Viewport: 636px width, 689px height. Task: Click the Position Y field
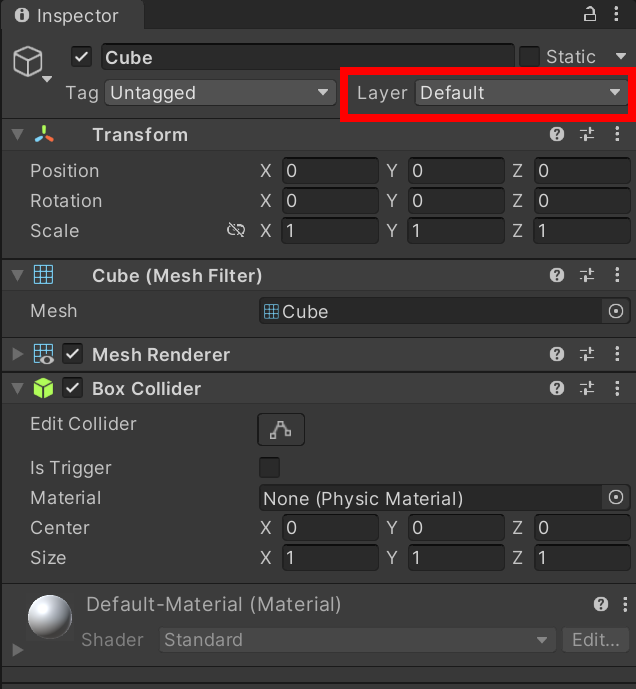coord(456,170)
